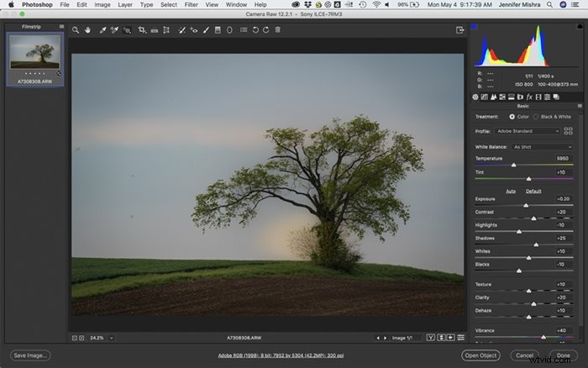This screenshot has height=368, width=588.
Task: Open the Filter menu in menu bar
Action: 191,5
